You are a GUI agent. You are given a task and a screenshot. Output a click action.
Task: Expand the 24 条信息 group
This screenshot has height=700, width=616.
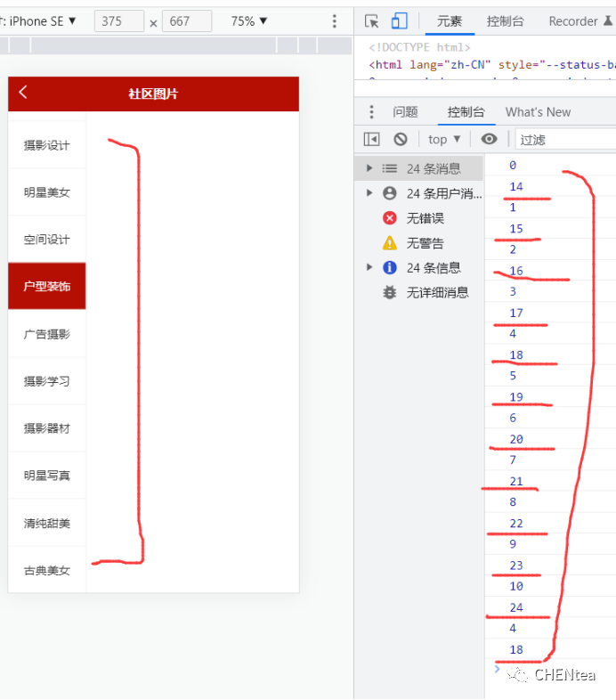point(369,267)
